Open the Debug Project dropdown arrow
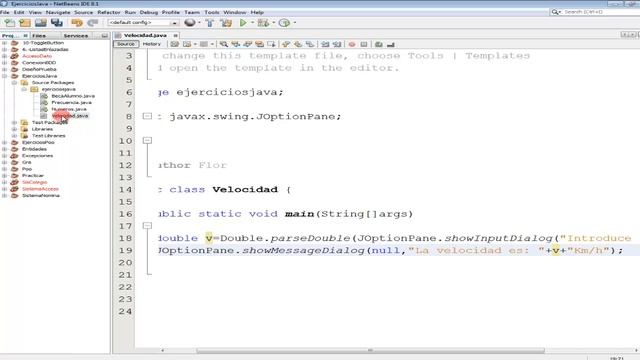Viewport: 640px width, 360px height. (273, 23)
